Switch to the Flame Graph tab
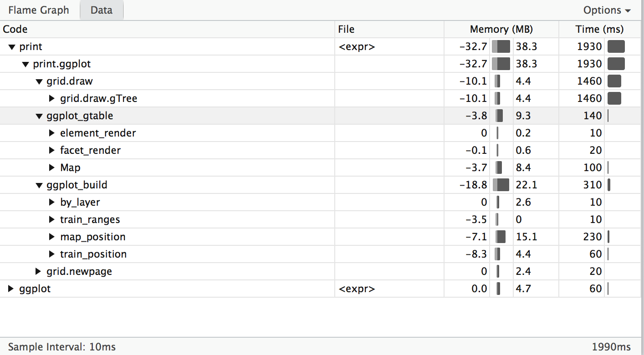This screenshot has width=644, height=355. pyautogui.click(x=39, y=10)
